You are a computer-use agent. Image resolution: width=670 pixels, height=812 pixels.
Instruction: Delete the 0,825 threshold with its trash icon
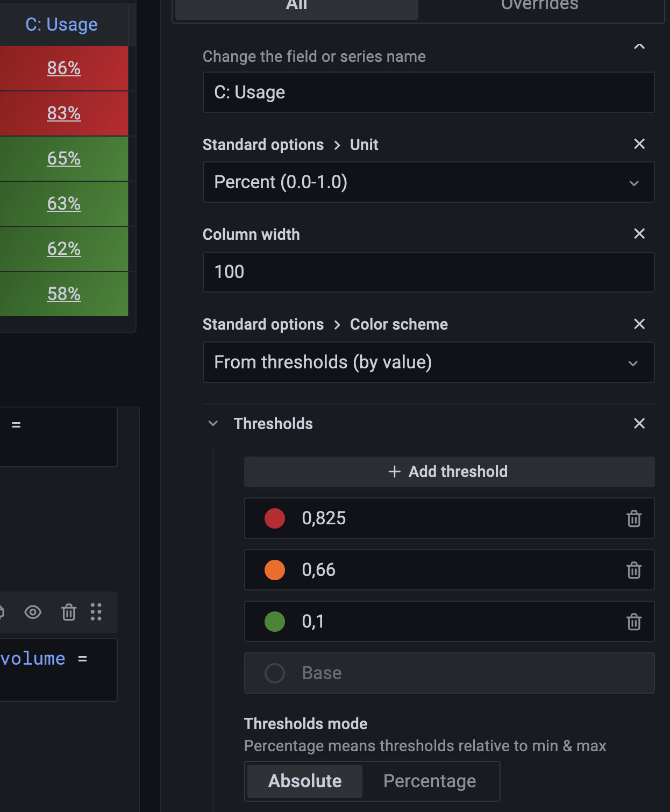(634, 518)
